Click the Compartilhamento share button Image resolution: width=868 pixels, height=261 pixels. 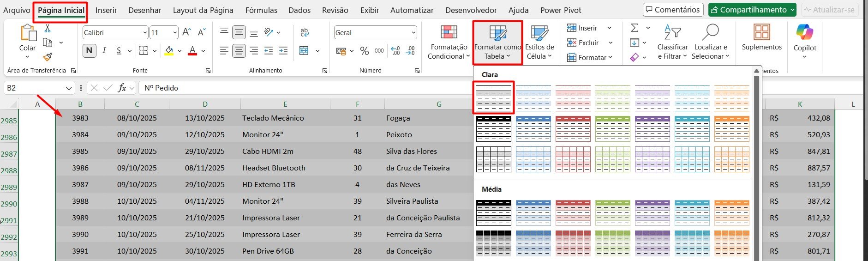pos(752,10)
